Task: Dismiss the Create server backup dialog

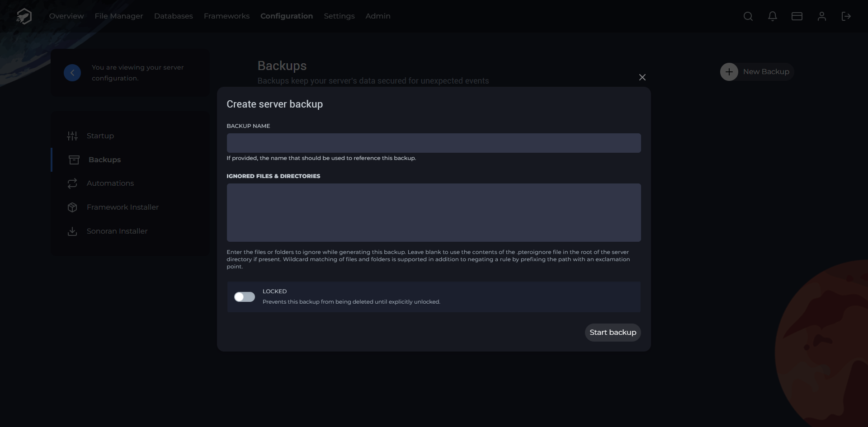Action: tap(642, 77)
